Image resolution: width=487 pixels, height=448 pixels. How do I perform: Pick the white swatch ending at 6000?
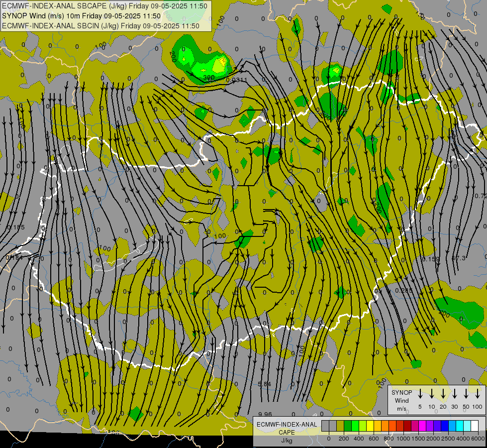tap(475, 426)
